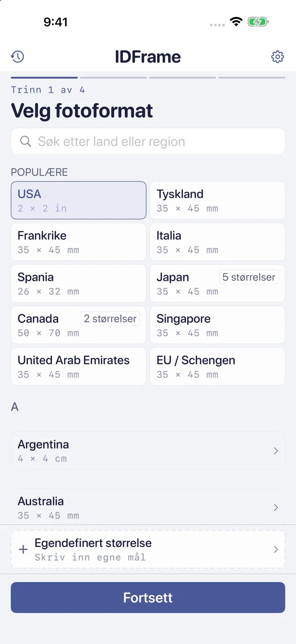Jump to the second progress step segment
This screenshot has width=296, height=644.
point(113,78)
